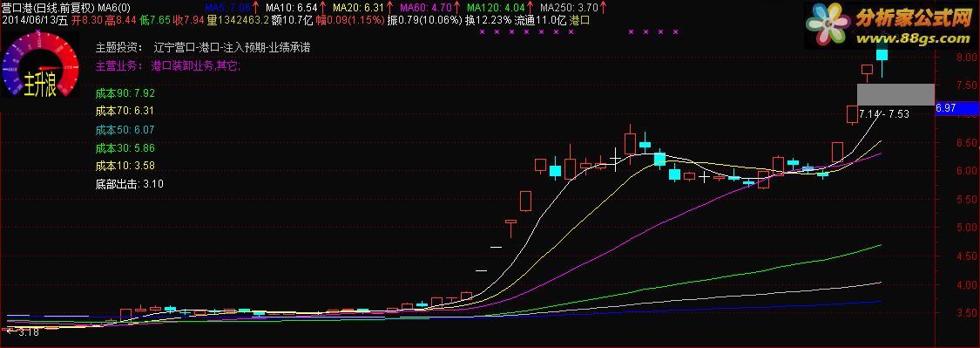The width and height of the screenshot is (980, 348).
Task: Click the white cross doji candle near 6.20
Action: 616,159
